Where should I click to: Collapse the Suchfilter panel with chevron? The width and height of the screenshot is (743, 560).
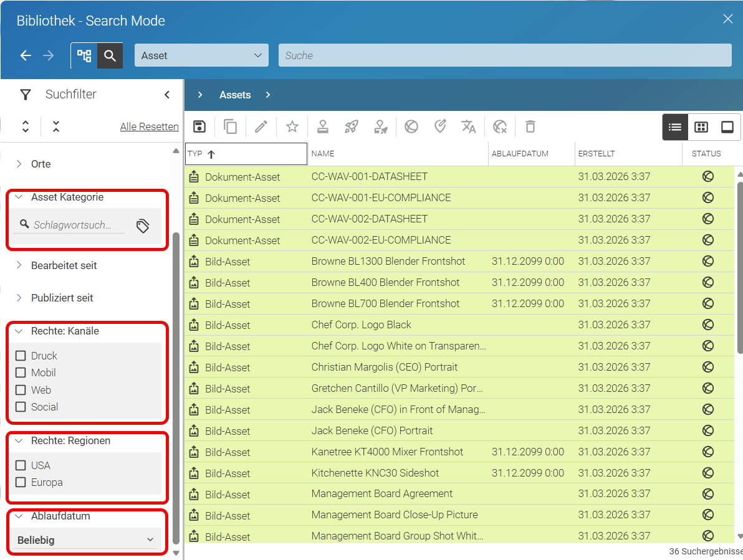(x=167, y=95)
